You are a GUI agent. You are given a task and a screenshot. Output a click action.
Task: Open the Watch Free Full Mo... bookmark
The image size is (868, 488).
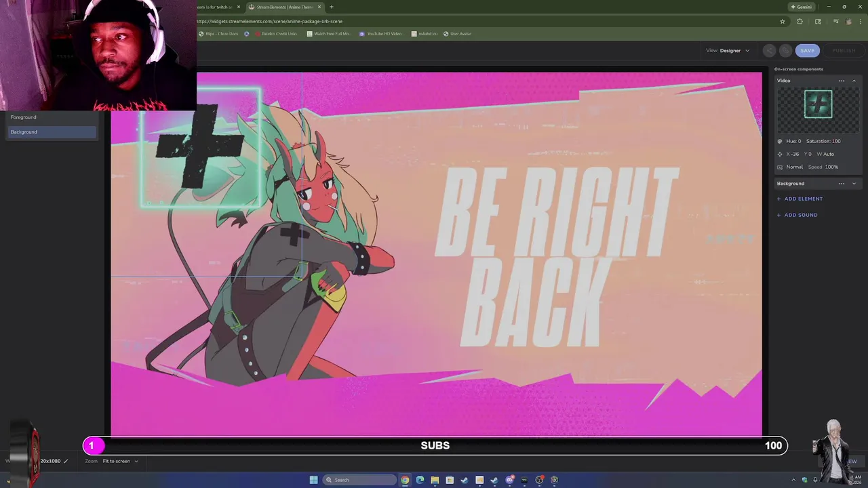pos(329,34)
